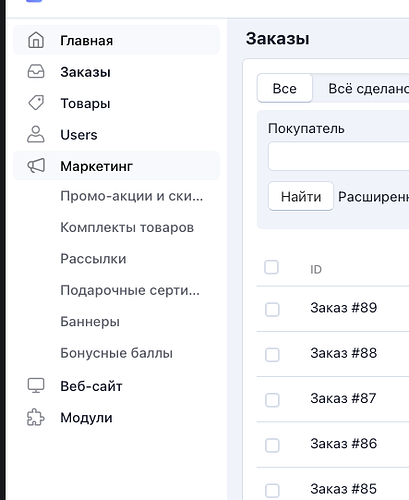Check the box for Заказ #89
The width and height of the screenshot is (409, 500).
pos(272,309)
